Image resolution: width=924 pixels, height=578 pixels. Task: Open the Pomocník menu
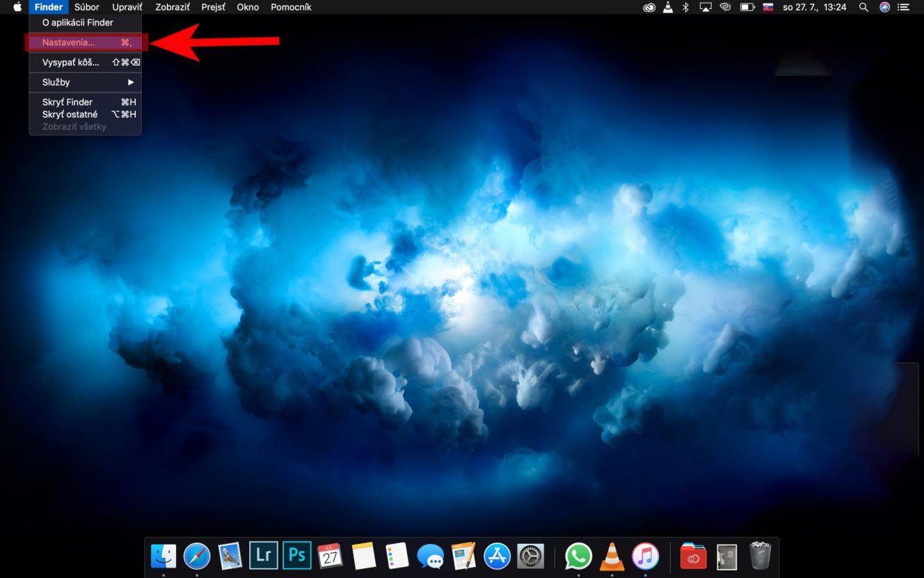(x=291, y=7)
